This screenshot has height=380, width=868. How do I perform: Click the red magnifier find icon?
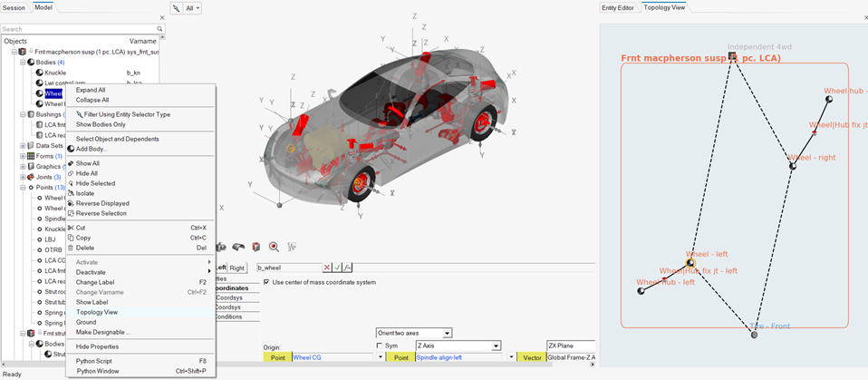(274, 246)
